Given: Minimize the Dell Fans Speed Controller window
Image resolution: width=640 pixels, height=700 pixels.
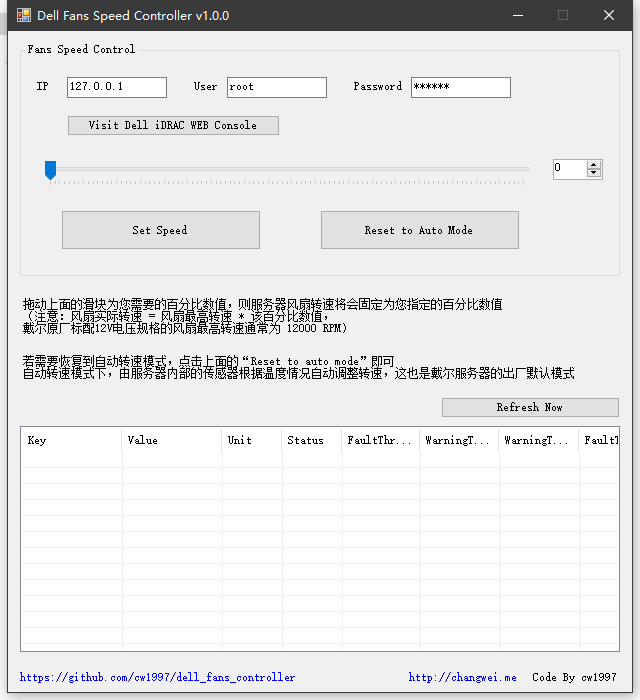Looking at the screenshot, I should pos(518,15).
